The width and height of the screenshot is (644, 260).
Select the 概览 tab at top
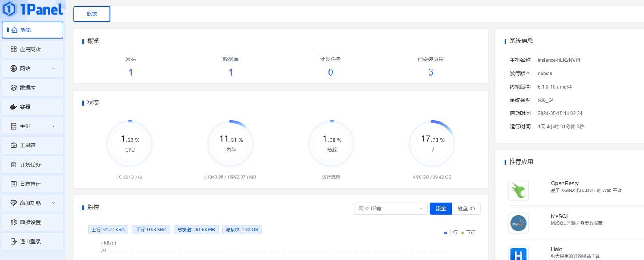(x=91, y=14)
